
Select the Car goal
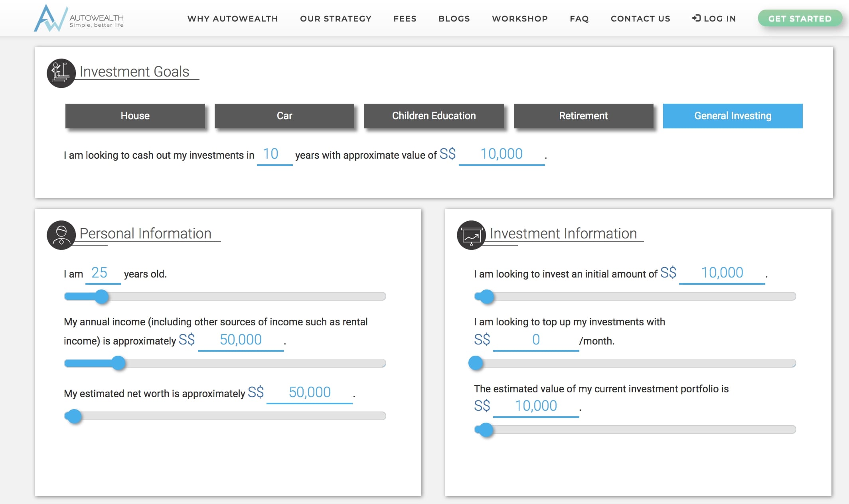click(x=284, y=116)
